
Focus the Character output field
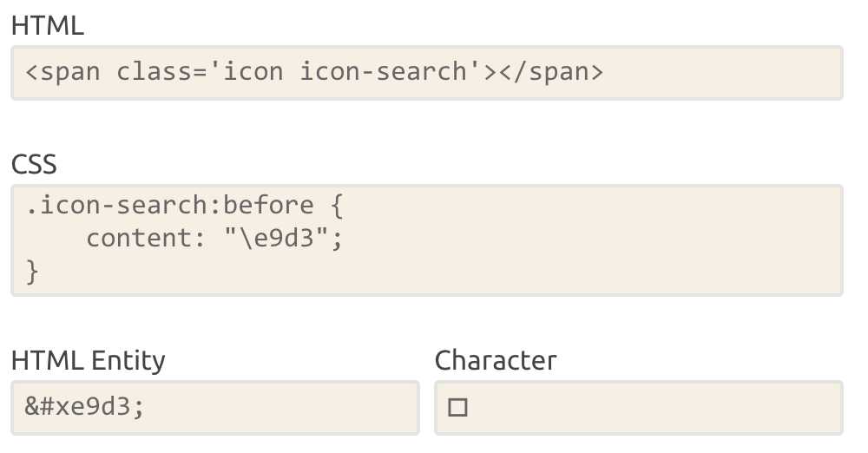click(x=651, y=407)
